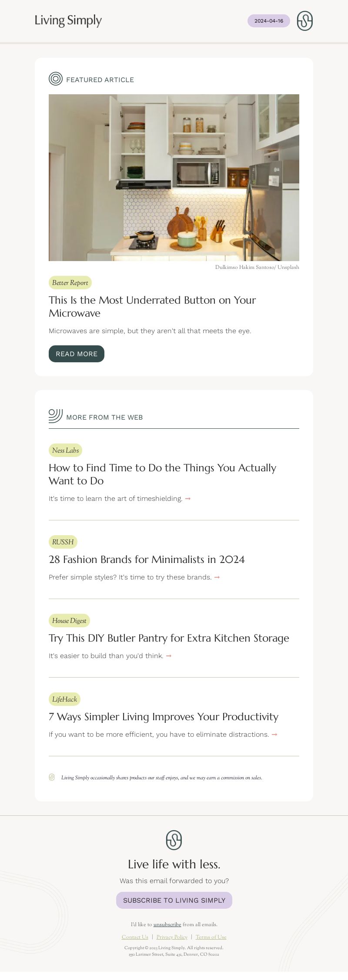Open the underrated microwave button article headline
The width and height of the screenshot is (348, 980).
(152, 307)
